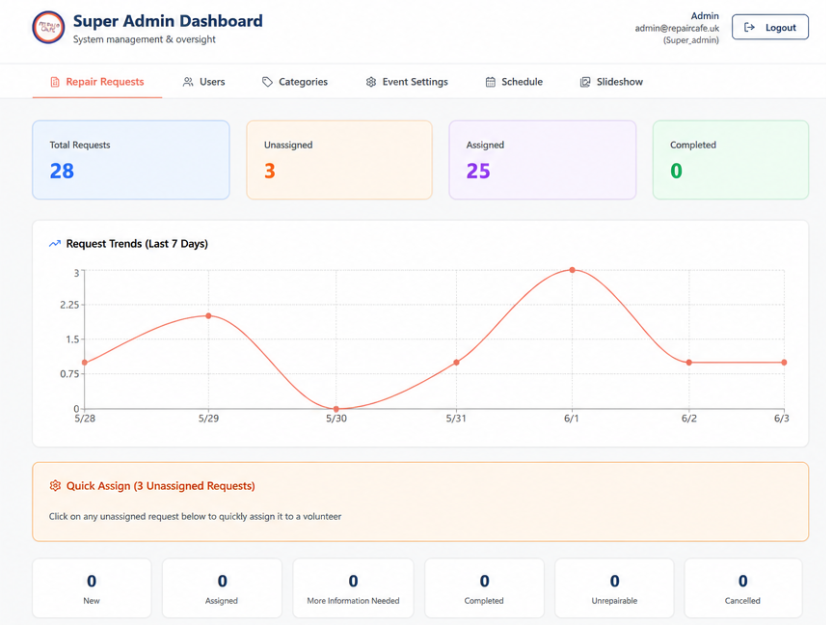Go to the Event Settings tab

coord(407,82)
